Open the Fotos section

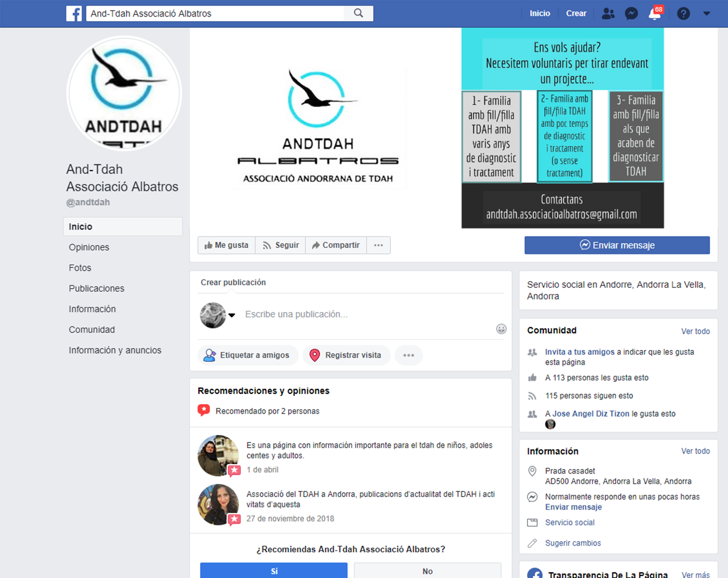[x=80, y=268]
